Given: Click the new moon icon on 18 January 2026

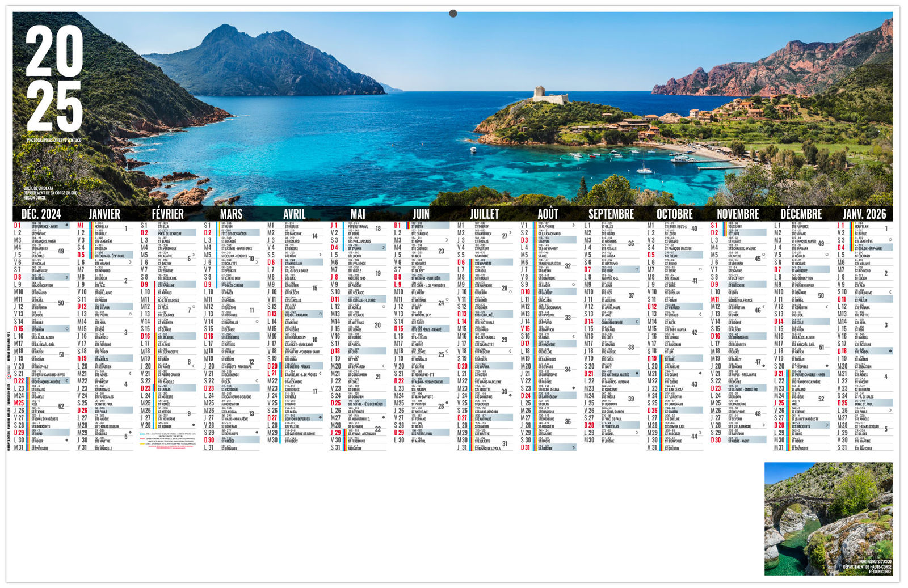Looking at the screenshot, I should (x=890, y=352).
